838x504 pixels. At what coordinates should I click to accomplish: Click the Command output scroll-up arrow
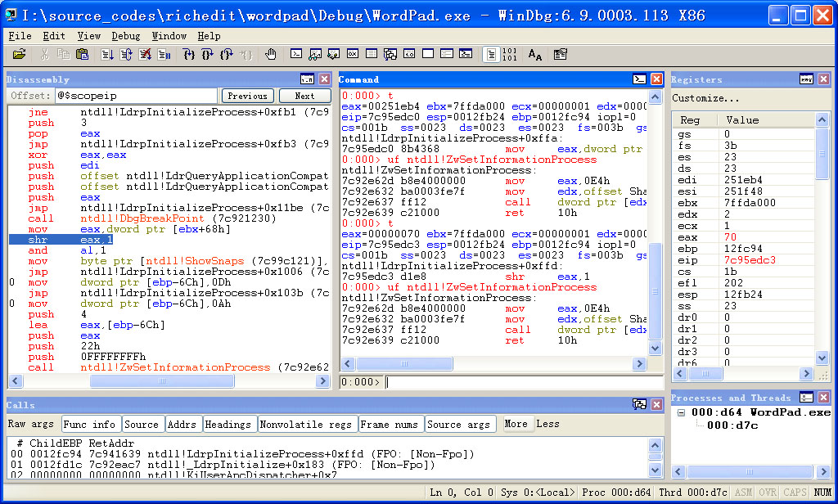click(x=656, y=97)
